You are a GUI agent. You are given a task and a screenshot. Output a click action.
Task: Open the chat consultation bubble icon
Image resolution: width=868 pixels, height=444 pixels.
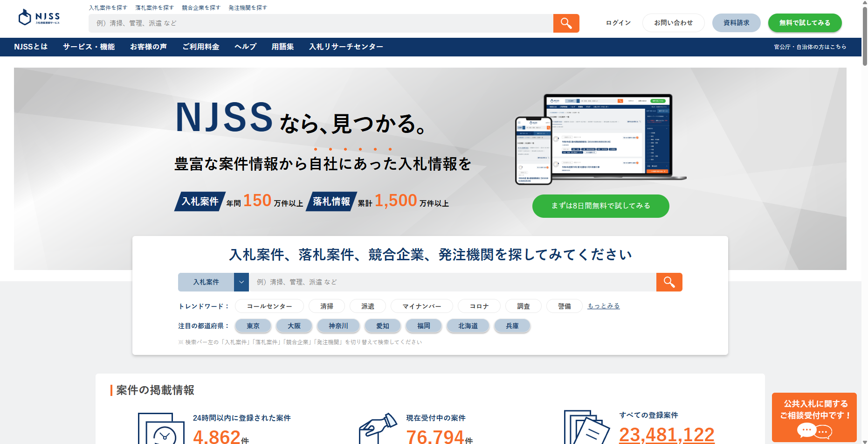(x=814, y=431)
